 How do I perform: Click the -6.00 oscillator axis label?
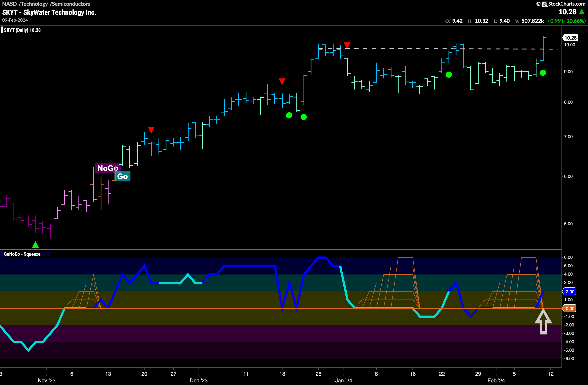(x=569, y=358)
